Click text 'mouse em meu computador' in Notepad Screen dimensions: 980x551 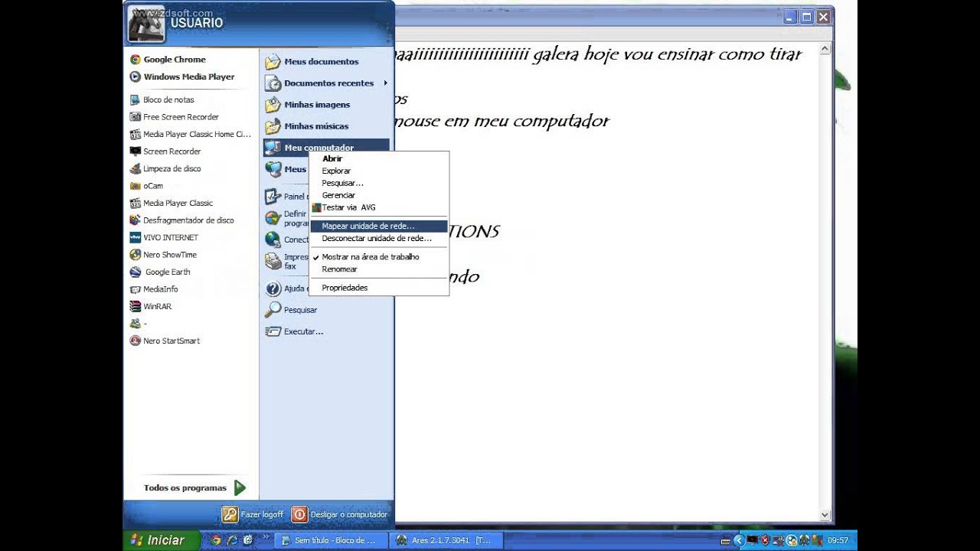pyautogui.click(x=502, y=121)
